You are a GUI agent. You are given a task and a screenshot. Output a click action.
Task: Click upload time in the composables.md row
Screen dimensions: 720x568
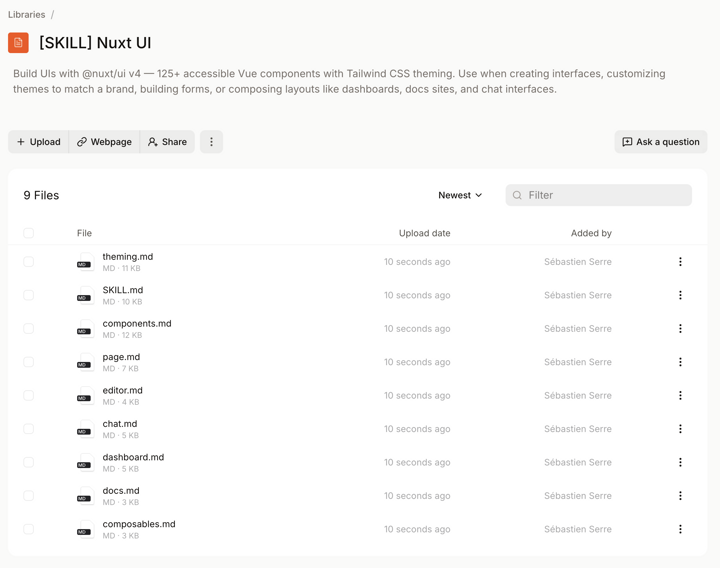point(417,529)
